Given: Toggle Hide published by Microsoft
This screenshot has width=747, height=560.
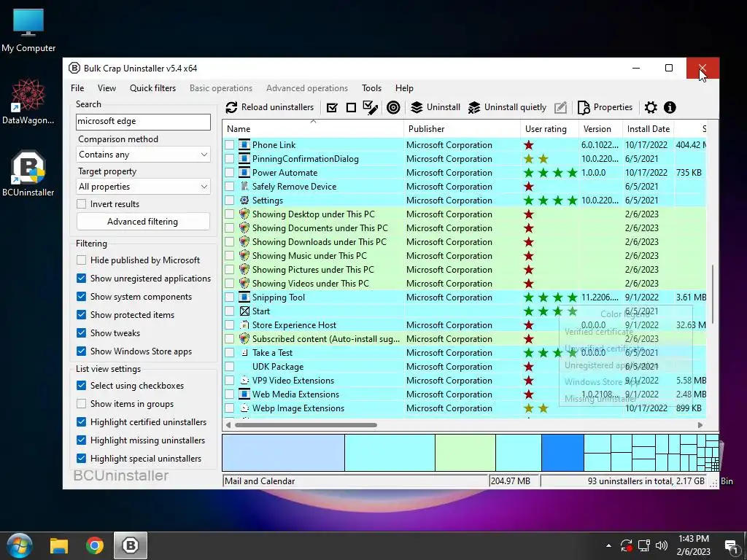Looking at the screenshot, I should [82, 260].
